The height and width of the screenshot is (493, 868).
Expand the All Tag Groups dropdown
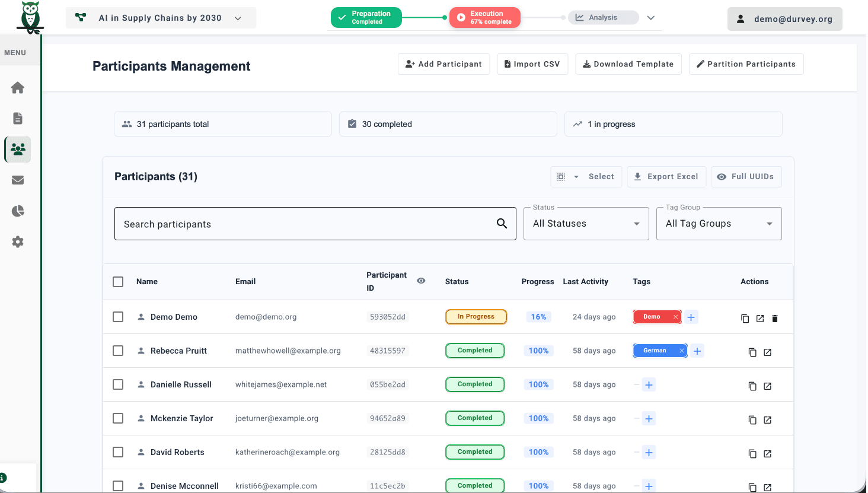click(718, 224)
